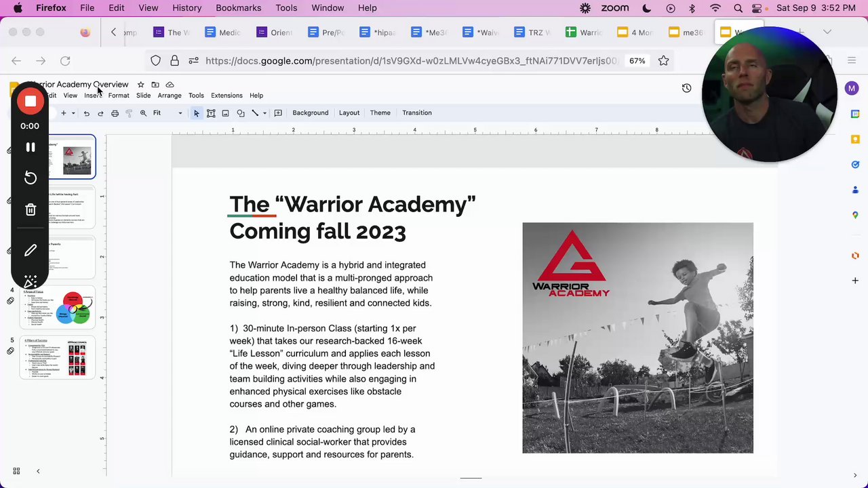
Task: Click the Firefox reload button
Action: pyautogui.click(x=65, y=61)
